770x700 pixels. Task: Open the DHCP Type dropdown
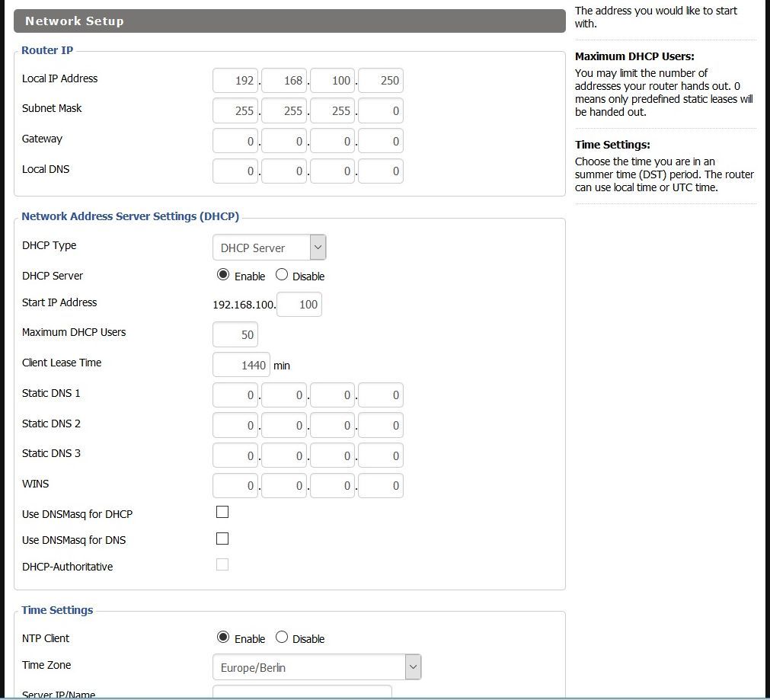[270, 248]
